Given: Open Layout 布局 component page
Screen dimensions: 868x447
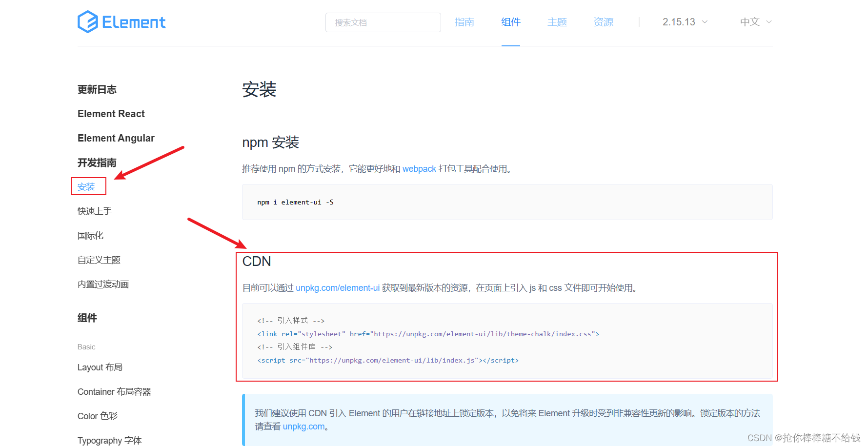Looking at the screenshot, I should pos(100,367).
